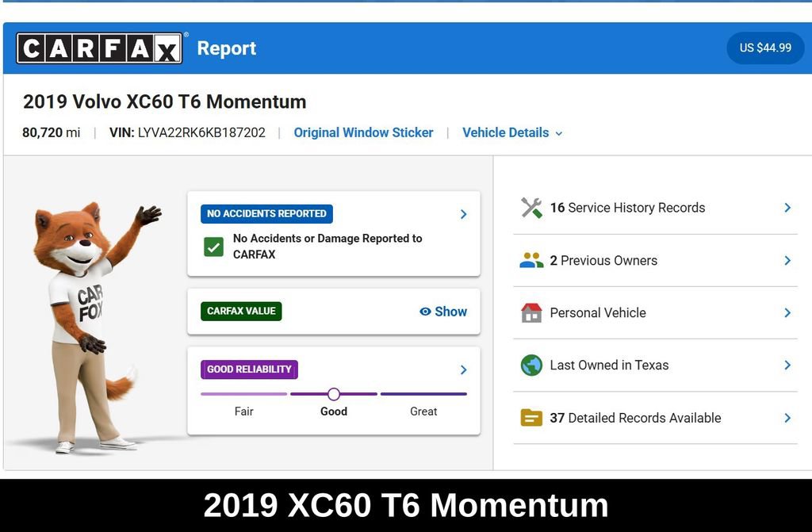Click the 37 Detailed Records Available text
Screen dimensions: 812x532
pyautogui.click(x=635, y=418)
